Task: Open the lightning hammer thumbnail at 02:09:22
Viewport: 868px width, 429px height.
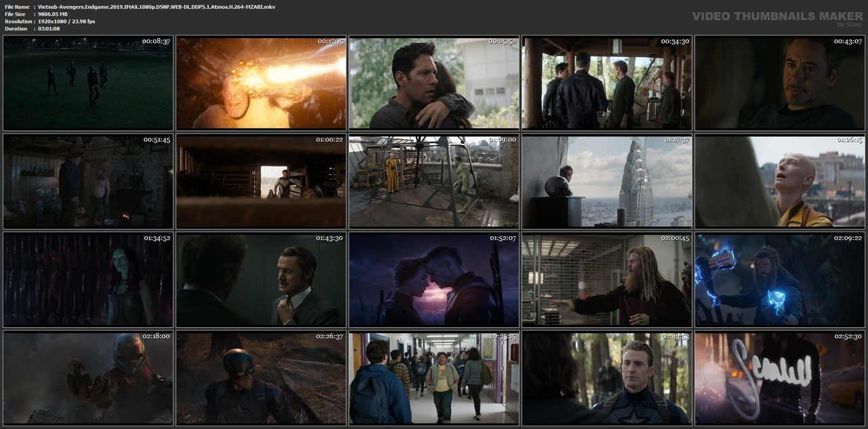Action: [x=780, y=280]
